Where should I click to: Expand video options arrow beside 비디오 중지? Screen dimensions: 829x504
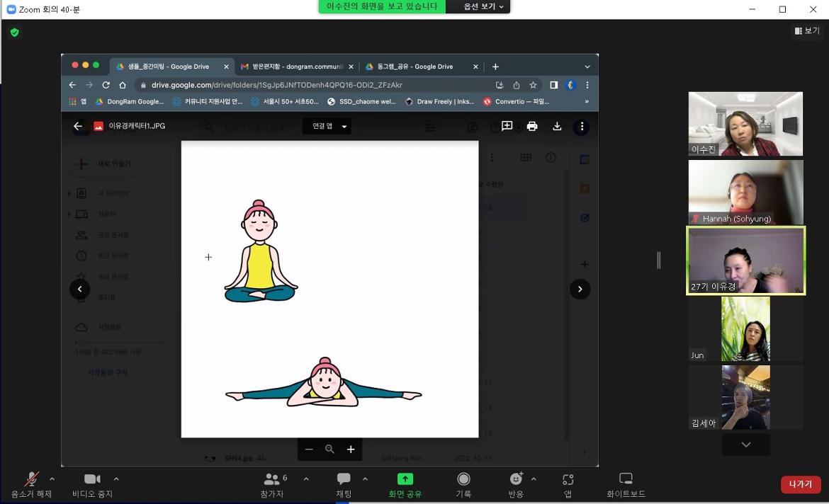click(x=116, y=479)
